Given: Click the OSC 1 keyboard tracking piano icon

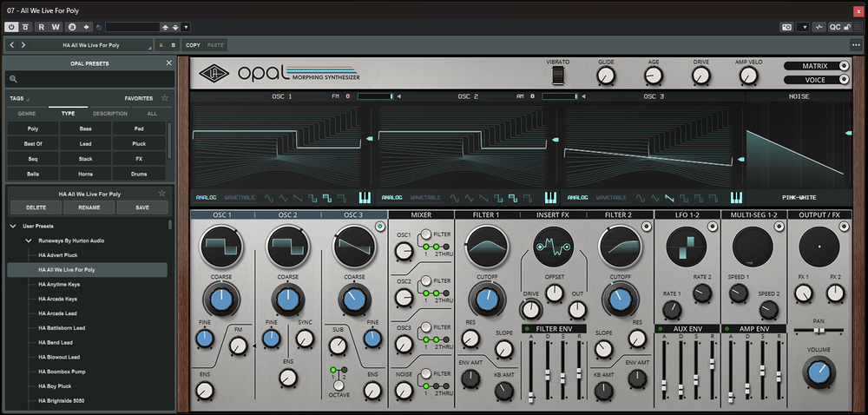Looking at the screenshot, I should [x=365, y=197].
